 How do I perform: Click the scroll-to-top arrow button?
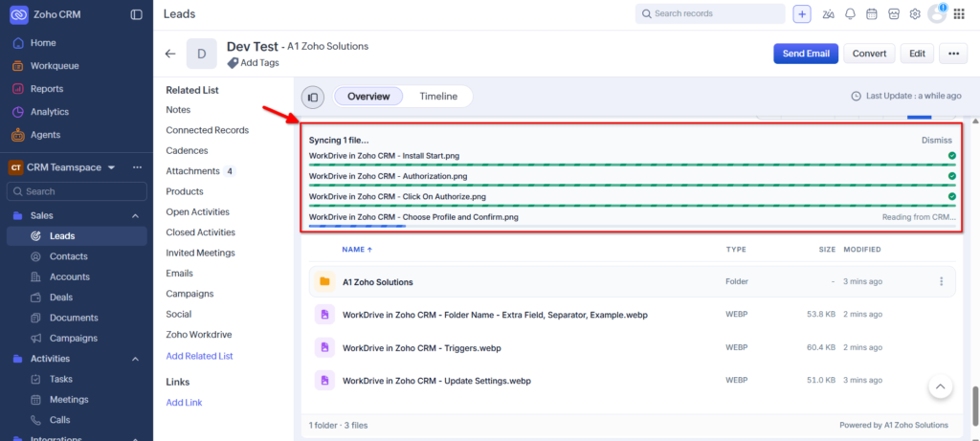(x=941, y=386)
